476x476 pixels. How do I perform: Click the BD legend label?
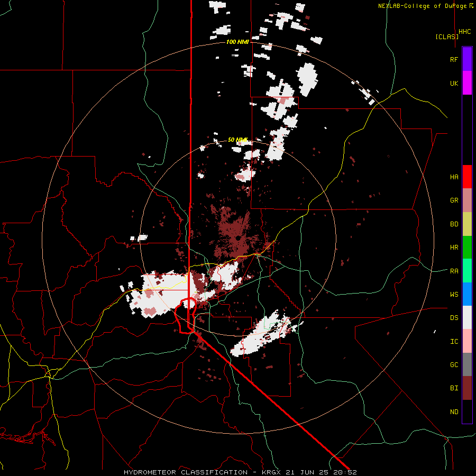454,224
